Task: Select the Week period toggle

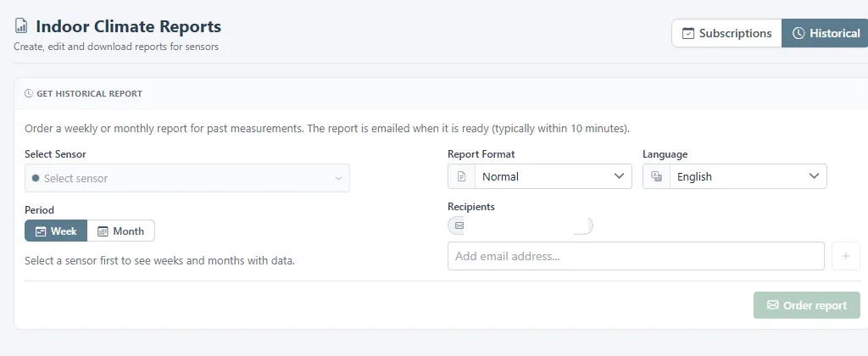Action: point(56,231)
